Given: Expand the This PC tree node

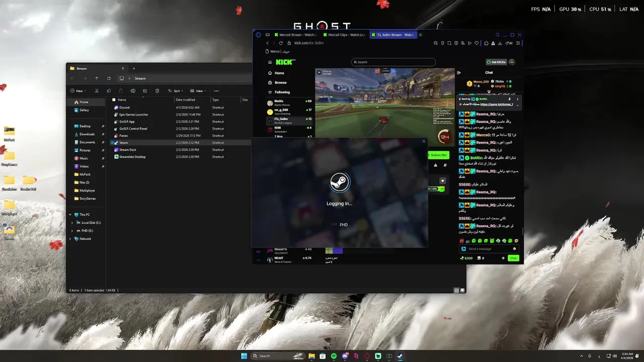Looking at the screenshot, I should point(70,215).
